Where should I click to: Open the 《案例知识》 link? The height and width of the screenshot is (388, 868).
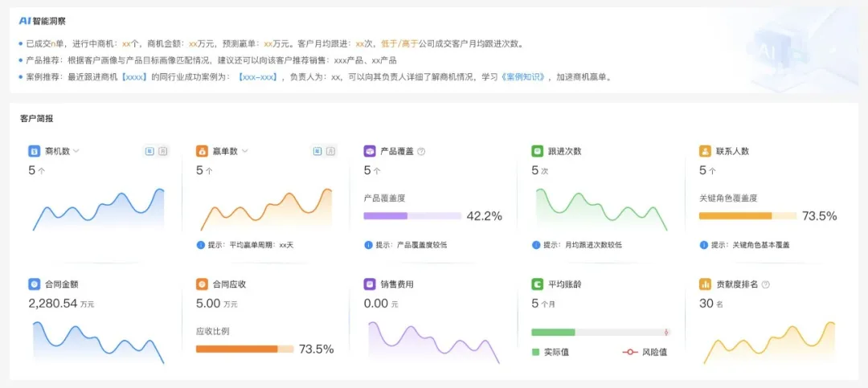(523, 77)
